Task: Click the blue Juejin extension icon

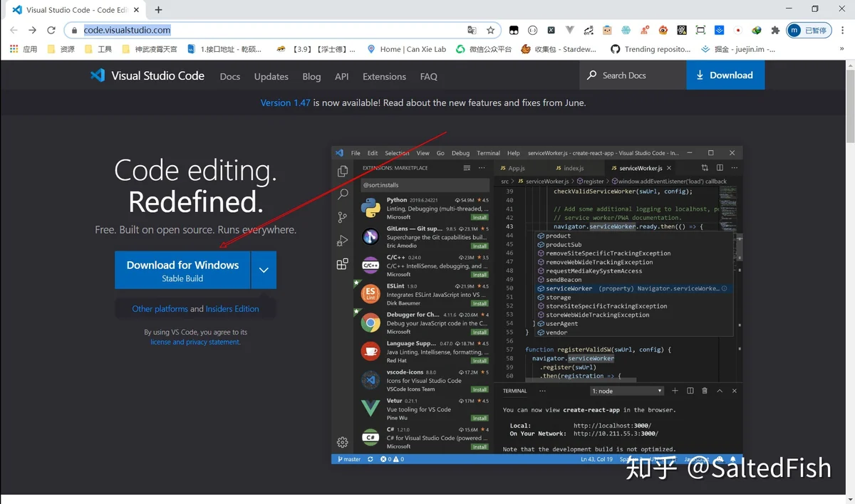Action: (x=720, y=31)
